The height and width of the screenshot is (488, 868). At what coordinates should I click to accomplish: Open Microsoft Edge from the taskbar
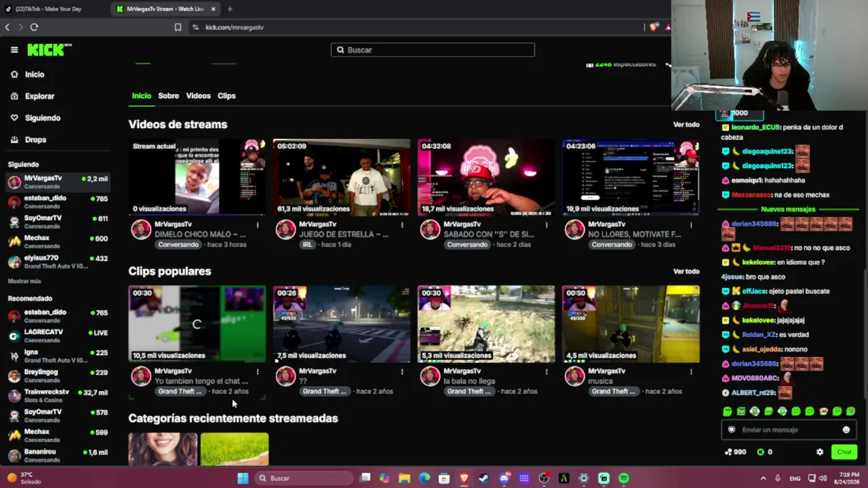(x=425, y=479)
